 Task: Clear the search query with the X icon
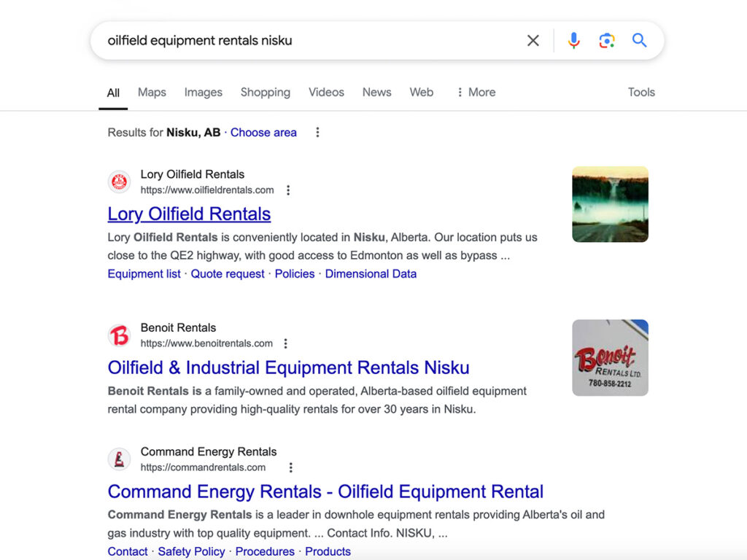[x=533, y=40]
